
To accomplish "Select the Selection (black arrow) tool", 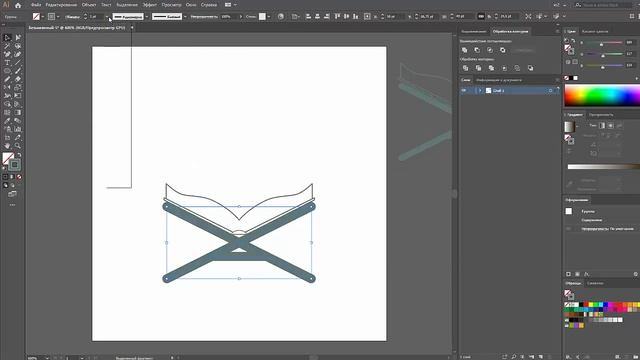I will point(7,38).
